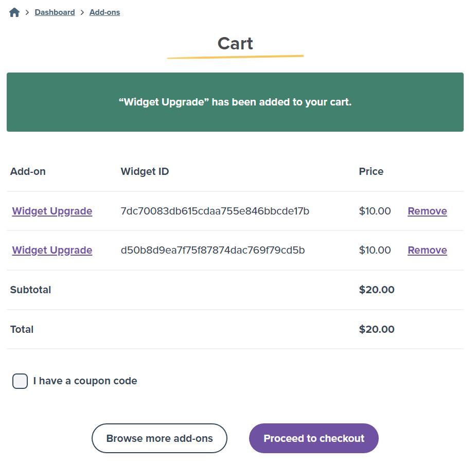
Task: Click the chevron between Dashboard and Add-ons
Action: pos(82,12)
